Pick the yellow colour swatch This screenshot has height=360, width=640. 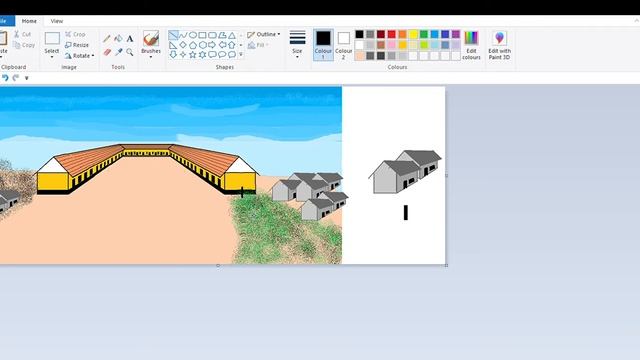[x=413, y=34]
